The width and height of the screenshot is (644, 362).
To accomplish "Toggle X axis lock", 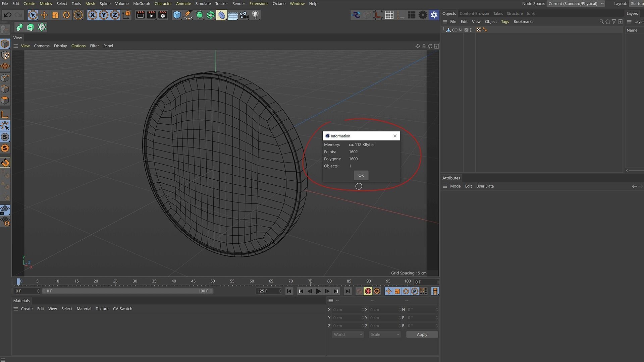I will (x=93, y=15).
